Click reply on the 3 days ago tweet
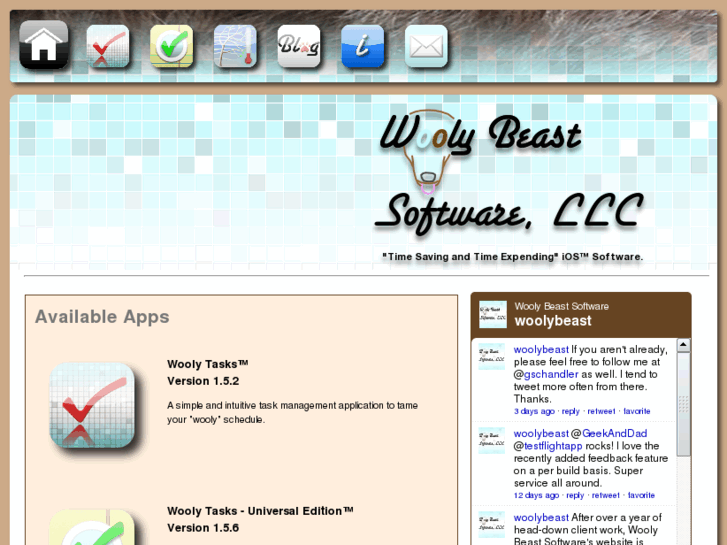 [571, 411]
